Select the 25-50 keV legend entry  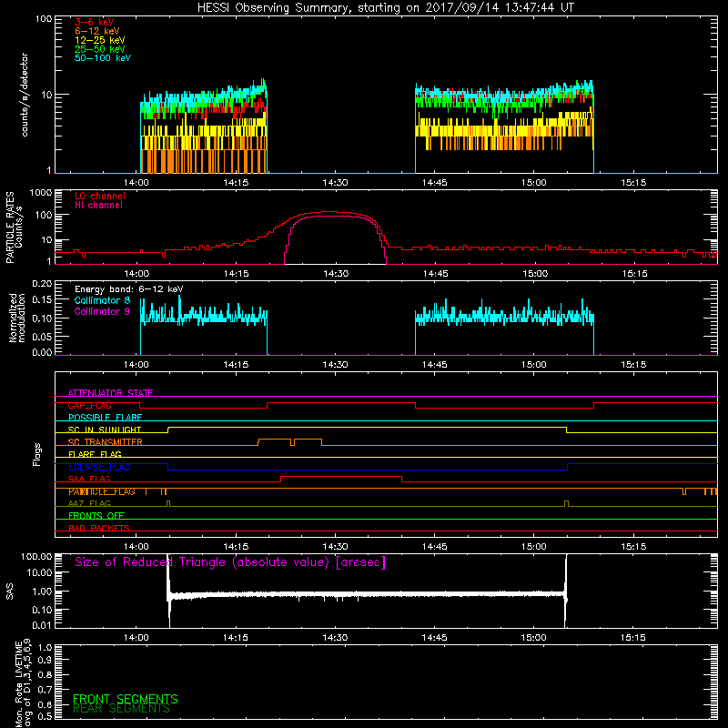(x=100, y=49)
